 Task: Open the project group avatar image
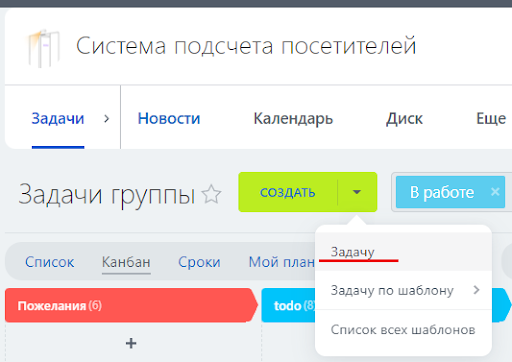click(44, 48)
